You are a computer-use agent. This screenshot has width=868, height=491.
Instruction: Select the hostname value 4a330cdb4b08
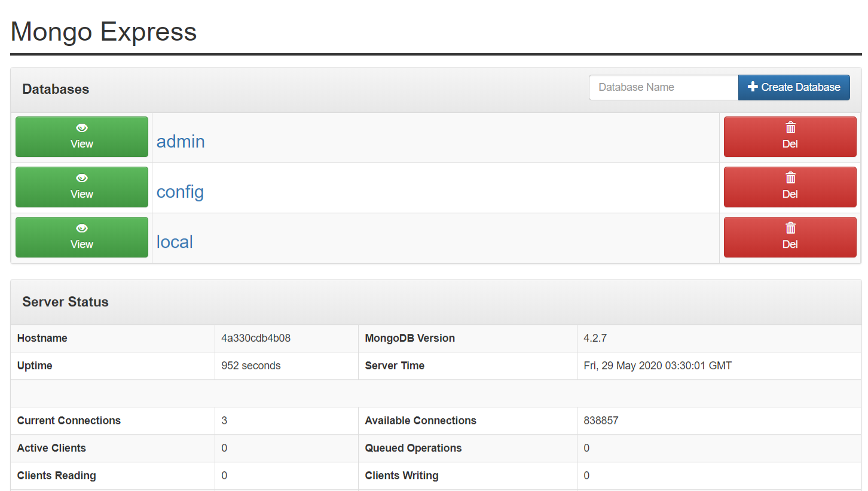click(256, 338)
